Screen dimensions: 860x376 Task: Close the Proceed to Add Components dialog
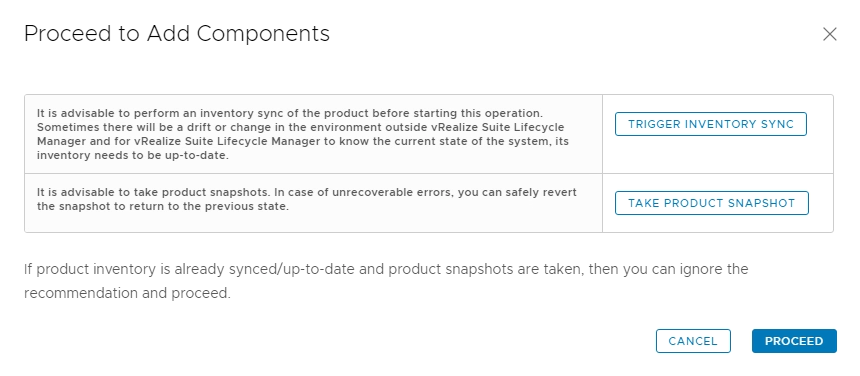tap(829, 34)
